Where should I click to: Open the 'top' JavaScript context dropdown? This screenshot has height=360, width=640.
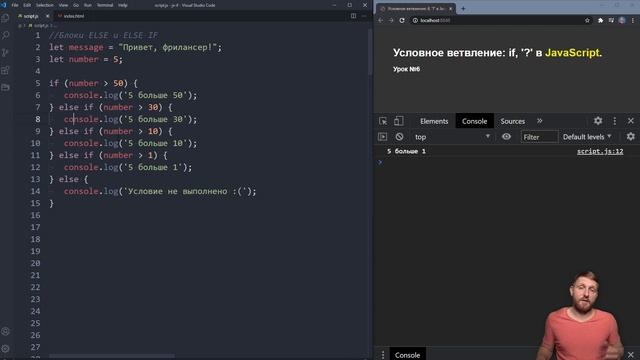pyautogui.click(x=452, y=137)
